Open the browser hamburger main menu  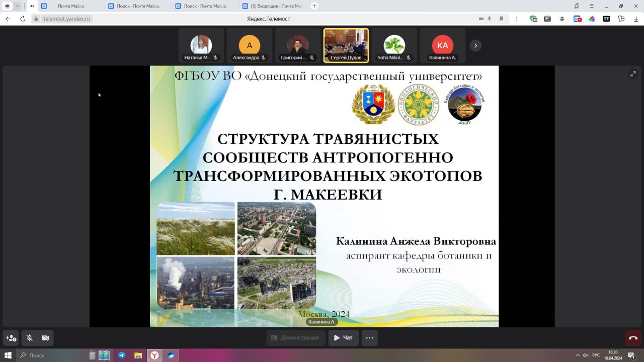(x=591, y=6)
